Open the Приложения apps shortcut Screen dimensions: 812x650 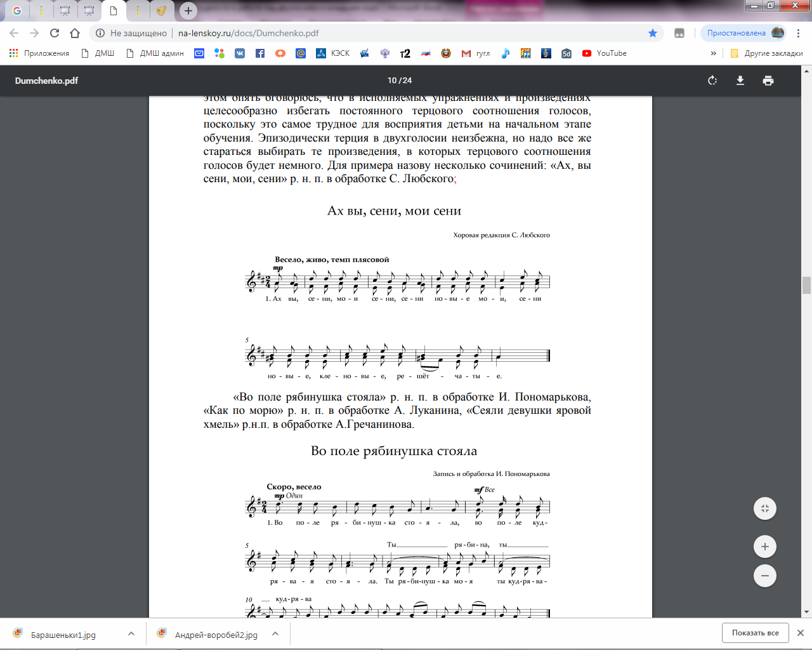(39, 53)
